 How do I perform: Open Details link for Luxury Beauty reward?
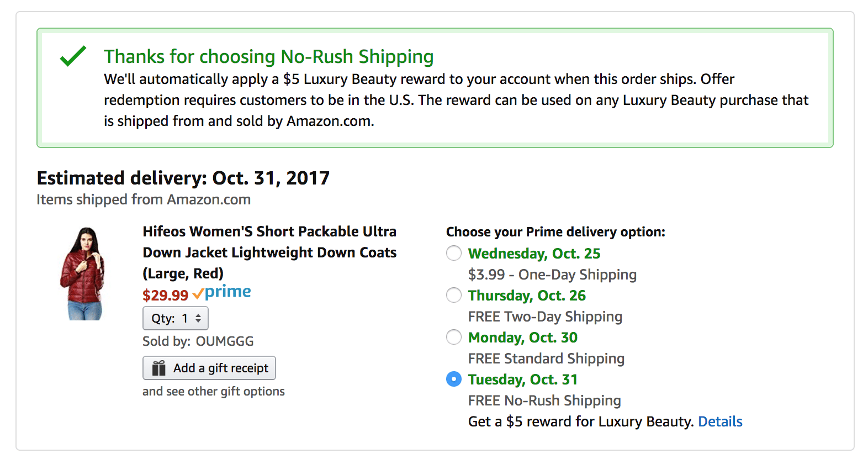pyautogui.click(x=720, y=421)
